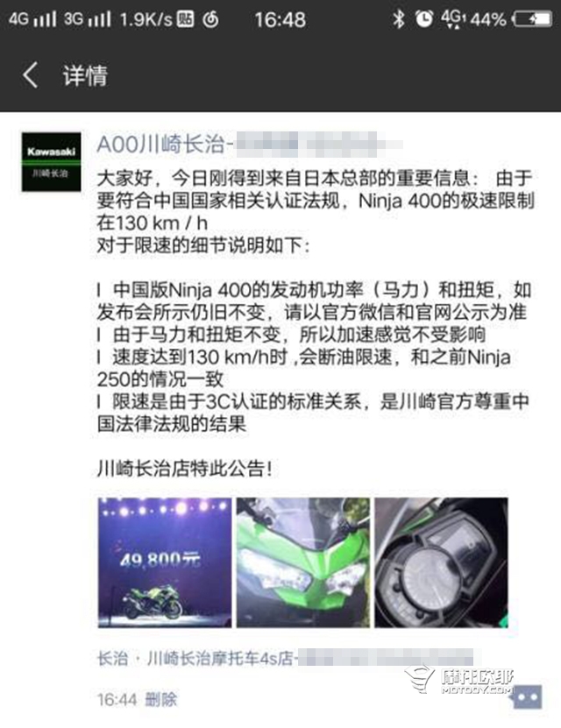Open the comment bubble icon
The image size is (561, 728).
point(528,696)
